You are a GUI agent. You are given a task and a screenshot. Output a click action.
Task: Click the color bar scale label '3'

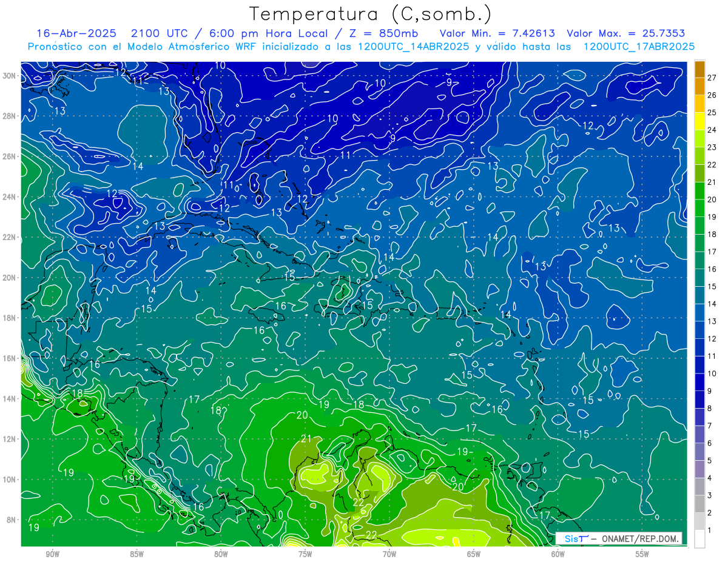pyautogui.click(x=710, y=495)
